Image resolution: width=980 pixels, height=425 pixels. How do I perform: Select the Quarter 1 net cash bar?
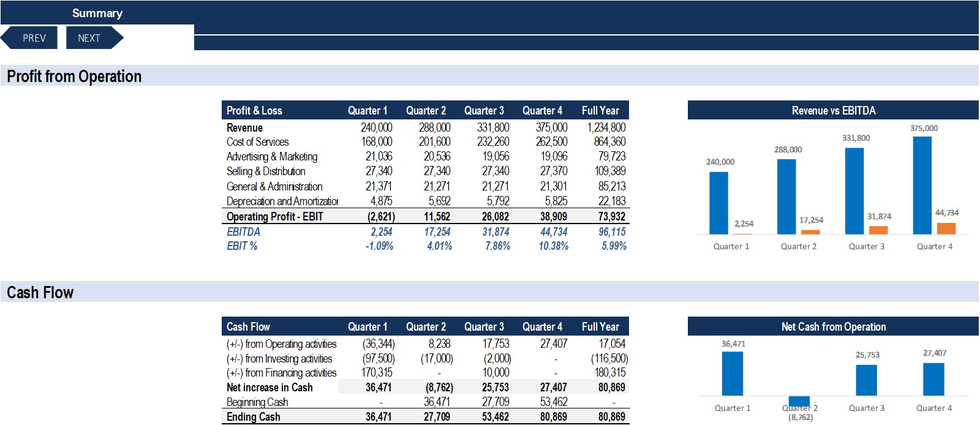coord(732,374)
